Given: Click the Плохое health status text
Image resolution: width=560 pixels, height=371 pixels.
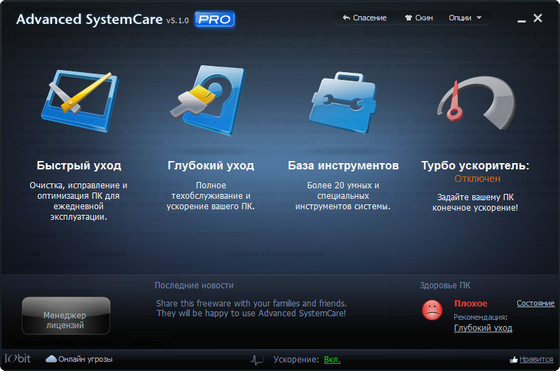Looking at the screenshot, I should [x=470, y=304].
